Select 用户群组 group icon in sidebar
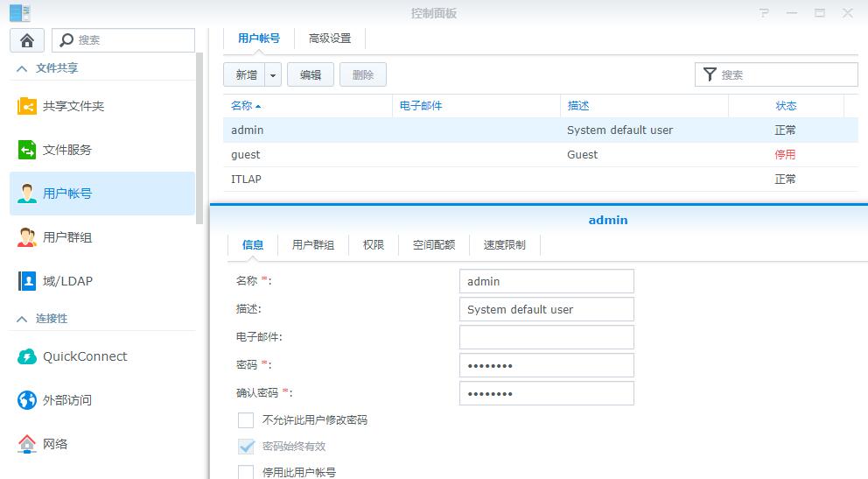Screen dimensions: 868x479 [27, 237]
